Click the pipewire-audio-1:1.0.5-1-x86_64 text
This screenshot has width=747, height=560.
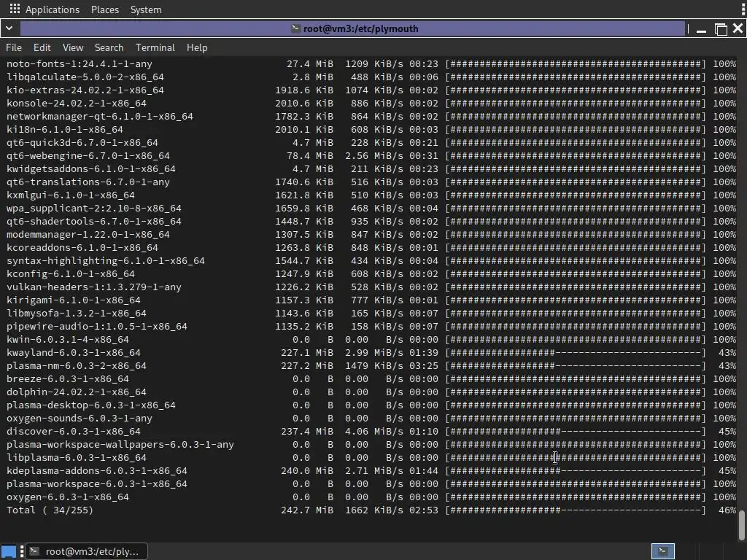click(x=97, y=327)
